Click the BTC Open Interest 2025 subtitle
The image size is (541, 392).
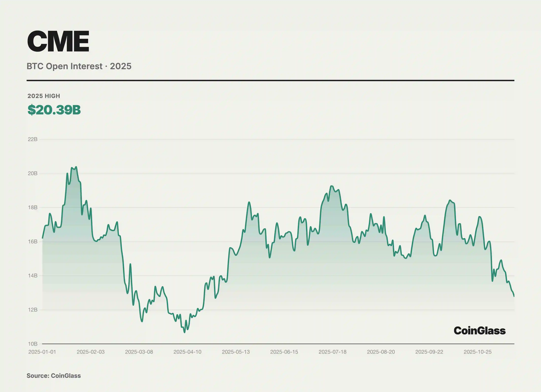coord(79,66)
